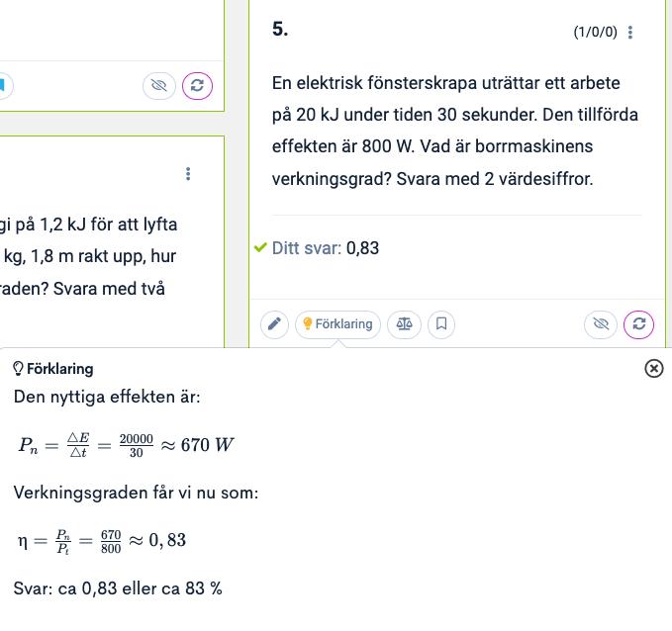This screenshot has width=672, height=631.
Task: Click the reload icon on the left card
Action: click(197, 86)
